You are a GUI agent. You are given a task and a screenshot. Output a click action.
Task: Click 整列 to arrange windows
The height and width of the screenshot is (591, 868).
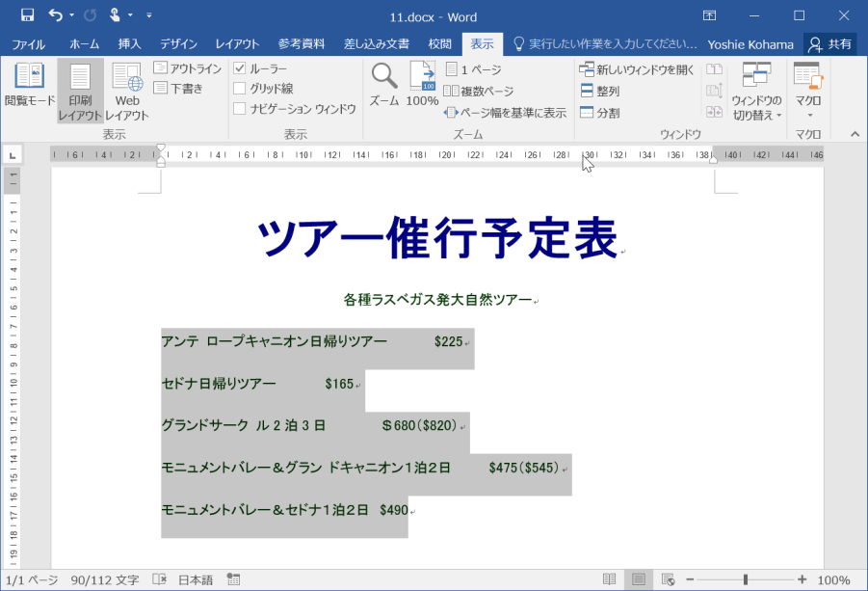click(x=599, y=91)
